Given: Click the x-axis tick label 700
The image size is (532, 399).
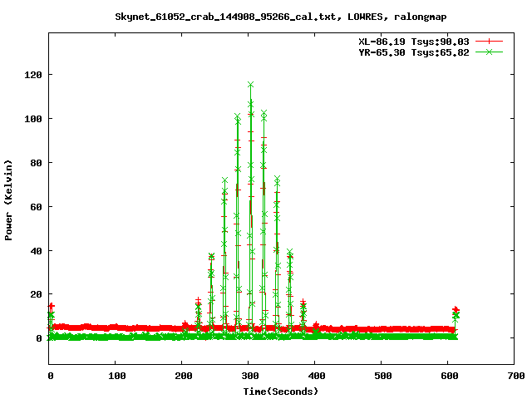Looking at the screenshot, I should pos(515,376).
